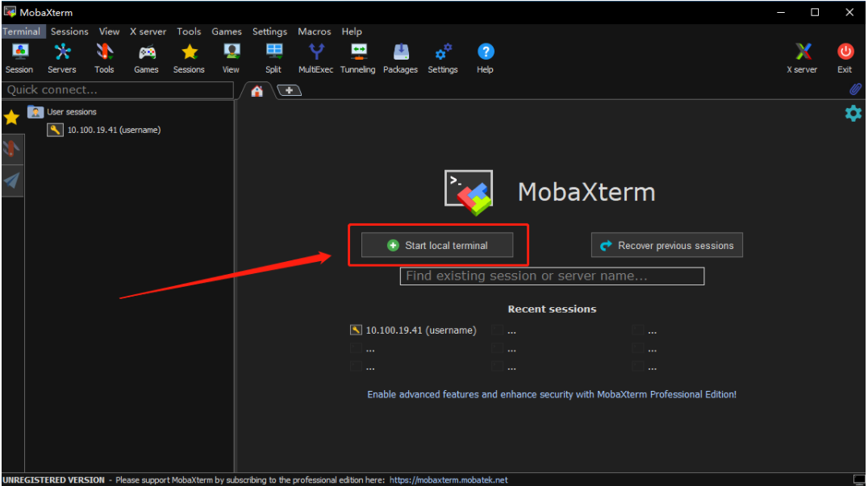Click the X server icon
The width and height of the screenshot is (868, 486).
[802, 58]
